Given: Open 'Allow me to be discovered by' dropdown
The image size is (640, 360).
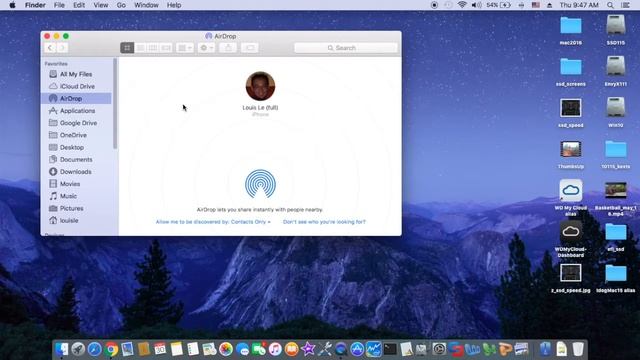Looking at the screenshot, I should coord(213,222).
